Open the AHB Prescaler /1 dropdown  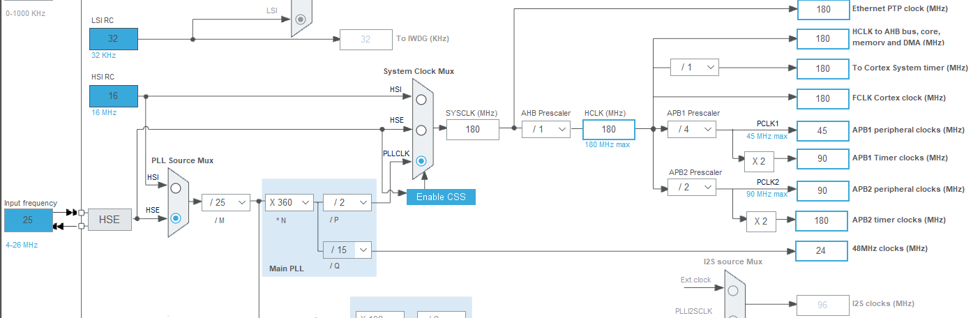546,129
